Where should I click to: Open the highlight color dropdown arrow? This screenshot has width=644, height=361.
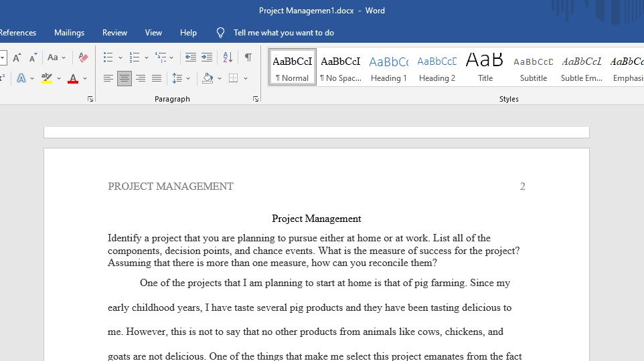pyautogui.click(x=59, y=78)
